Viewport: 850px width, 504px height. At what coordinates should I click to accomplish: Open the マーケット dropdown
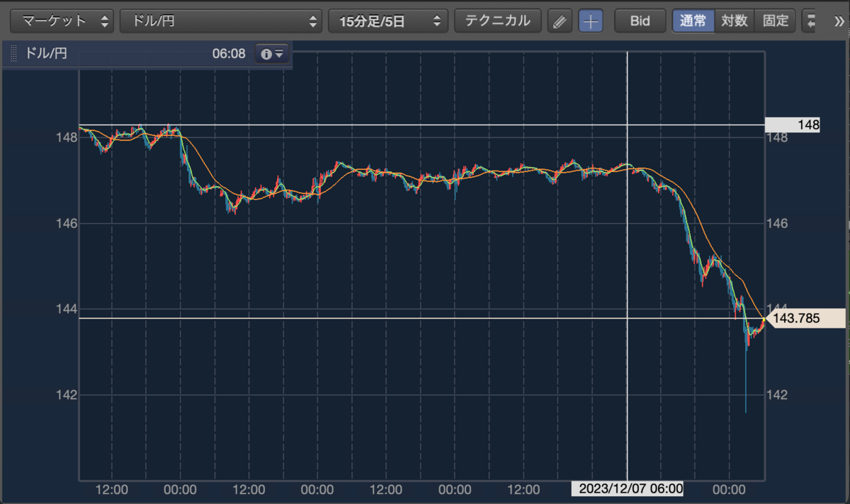pyautogui.click(x=62, y=21)
